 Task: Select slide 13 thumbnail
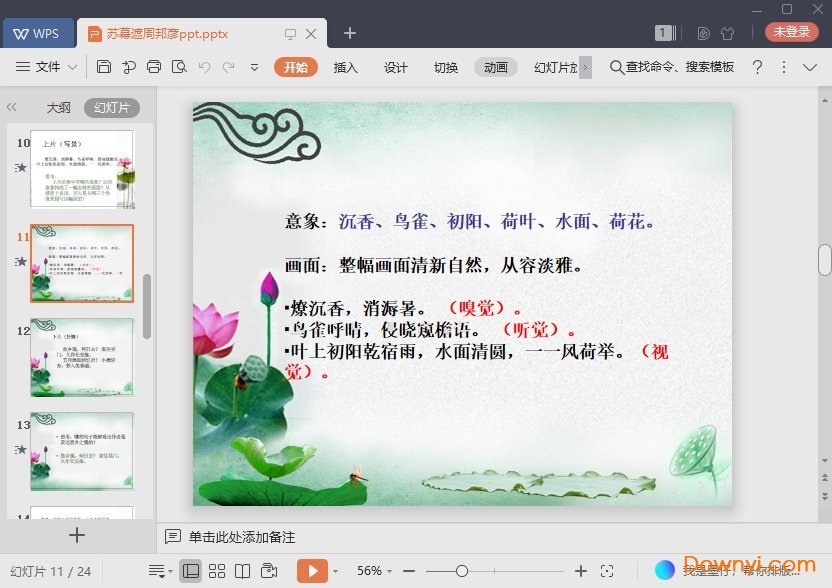[x=82, y=451]
